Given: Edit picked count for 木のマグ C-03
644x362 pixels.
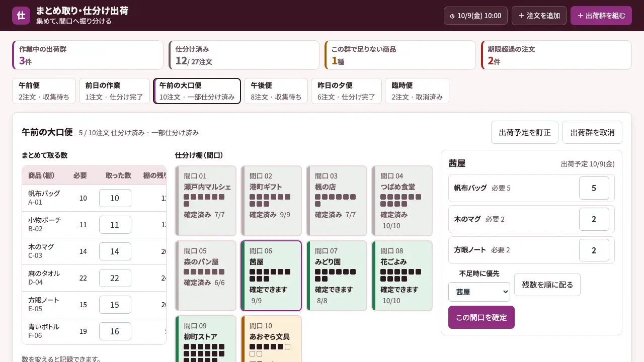Looking at the screenshot, I should click(115, 251).
